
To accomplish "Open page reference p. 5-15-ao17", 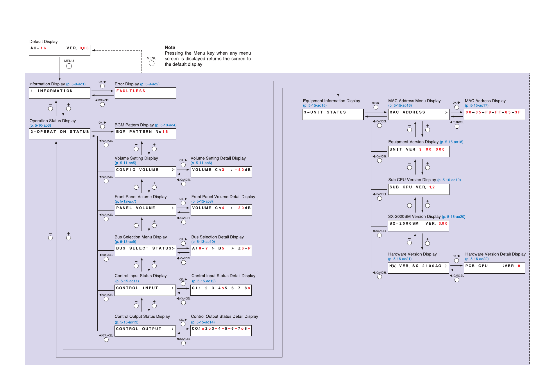I will coord(477,105).
